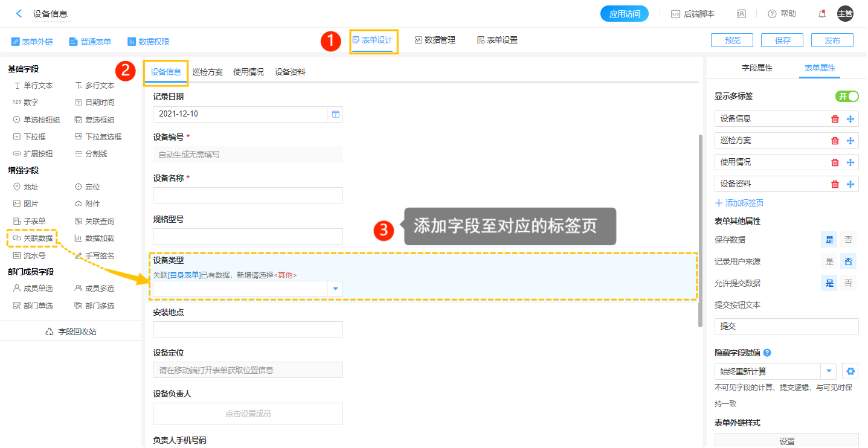The height and width of the screenshot is (448, 868).
Task: Open the 始终重新计算 dropdown
Action: click(829, 371)
